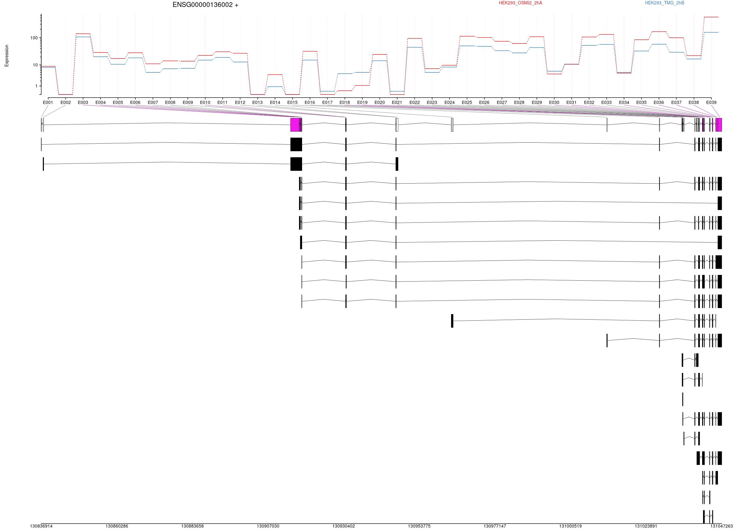Image resolution: width=756 pixels, height=532 pixels.
Task: Click exon label E011
Action: tap(223, 102)
